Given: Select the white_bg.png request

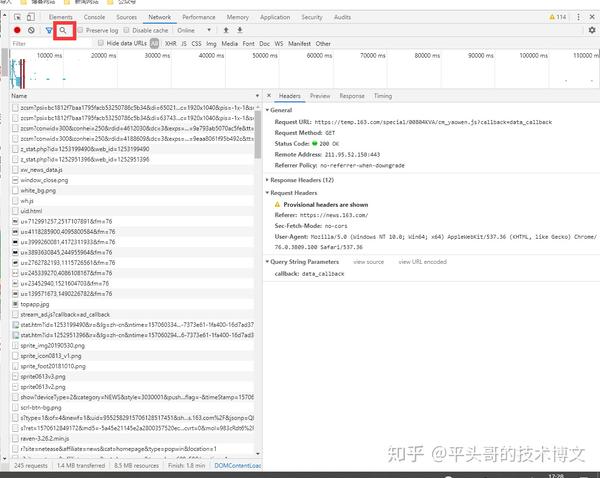Looking at the screenshot, I should click(132, 190).
